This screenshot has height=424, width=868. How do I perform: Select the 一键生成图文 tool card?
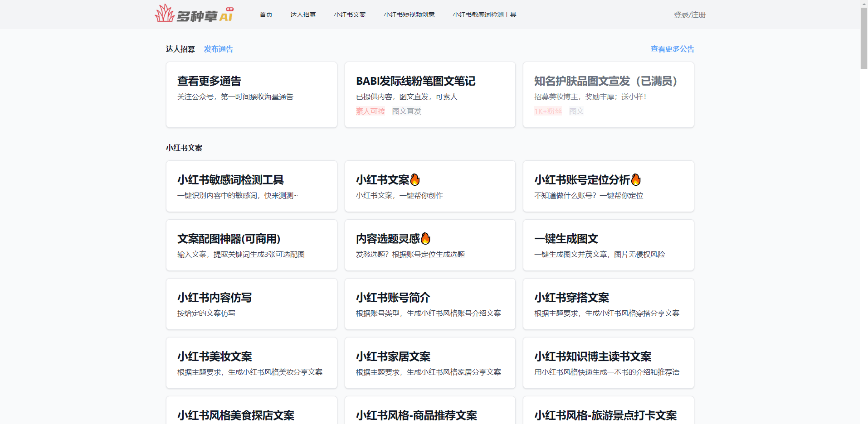[608, 245]
